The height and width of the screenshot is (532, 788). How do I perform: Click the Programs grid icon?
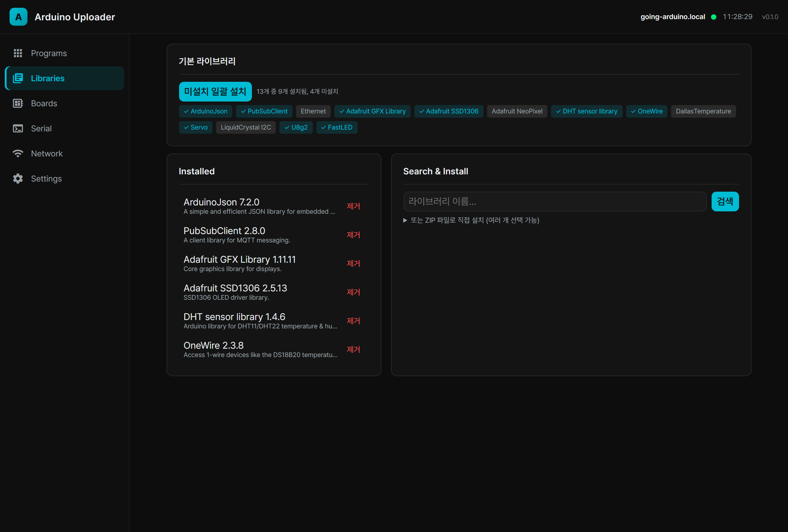(18, 53)
